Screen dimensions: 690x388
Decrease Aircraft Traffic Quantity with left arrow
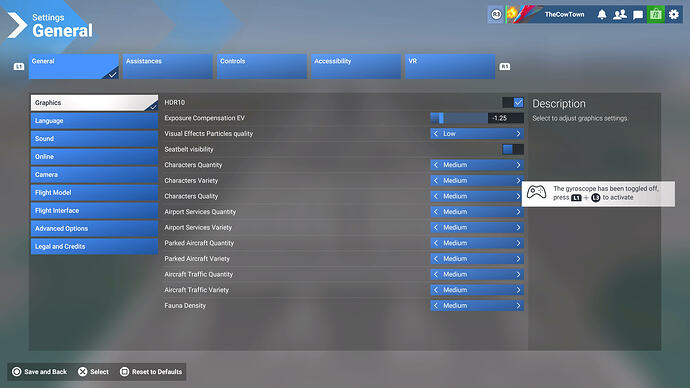click(x=436, y=274)
